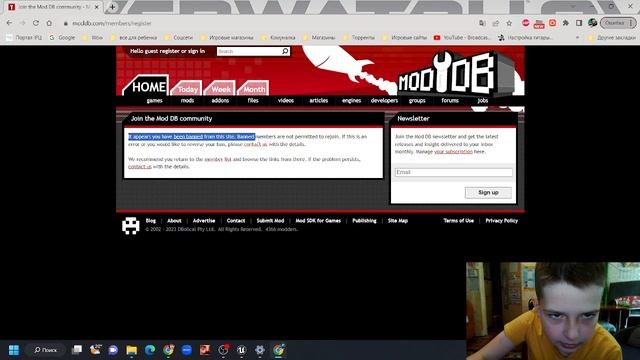This screenshot has height=360, width=640.
Task: Follow the 'been banned' link
Action: (188, 137)
